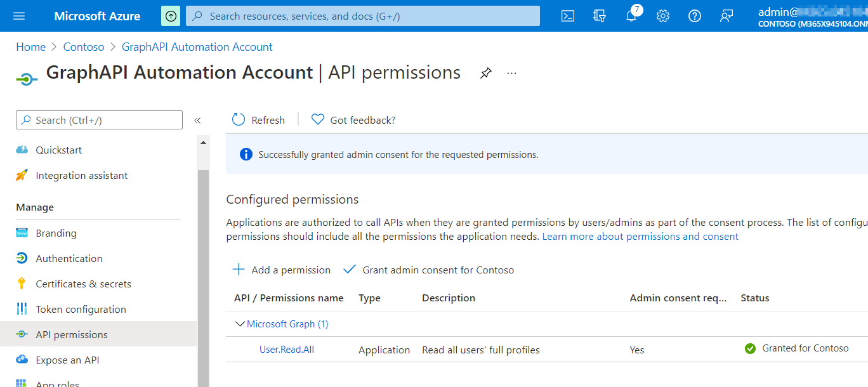Image resolution: width=868 pixels, height=387 pixels.
Task: Click the info icon in the consent banner
Action: [246, 154]
